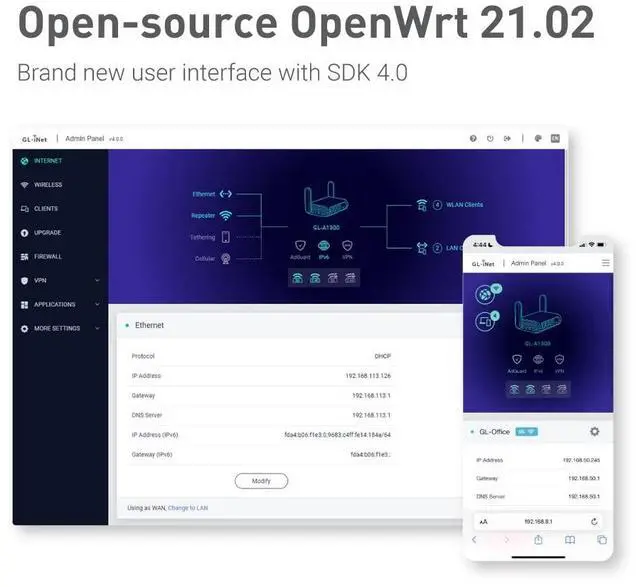The height and width of the screenshot is (587, 640).
Task: Click the theme palette icon in header
Action: (x=537, y=139)
